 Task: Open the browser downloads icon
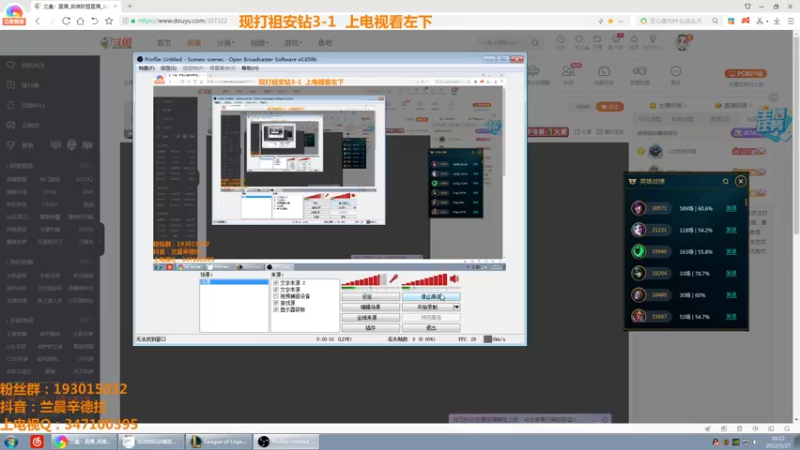(777, 21)
